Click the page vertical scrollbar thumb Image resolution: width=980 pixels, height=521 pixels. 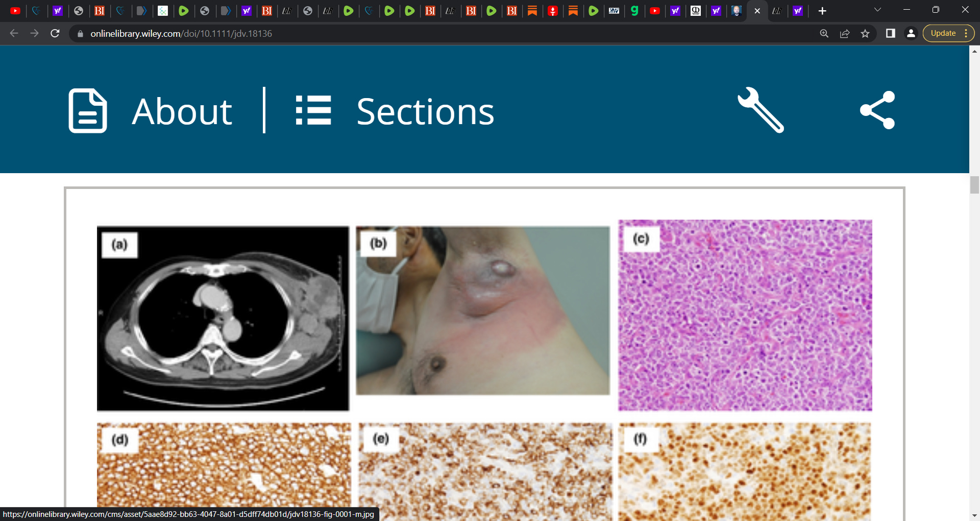click(974, 184)
